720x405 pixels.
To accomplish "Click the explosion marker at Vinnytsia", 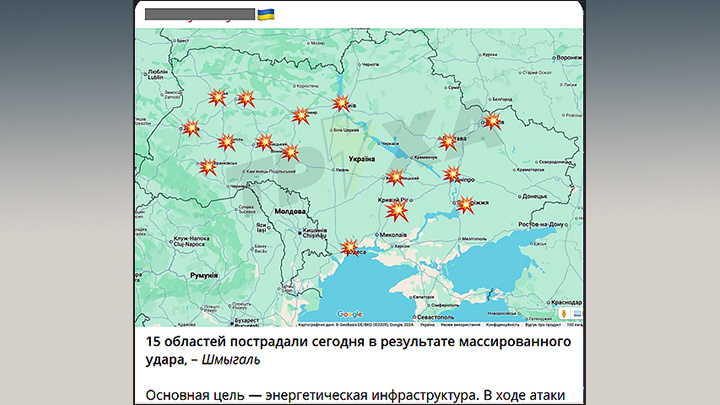I will tap(290, 152).
